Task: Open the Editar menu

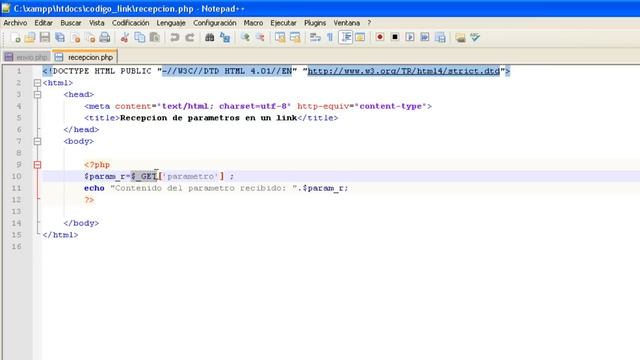Action: 43,23
